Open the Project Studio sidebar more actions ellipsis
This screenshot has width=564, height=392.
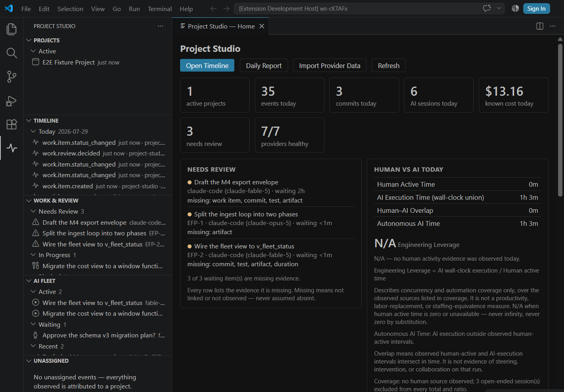(x=160, y=26)
